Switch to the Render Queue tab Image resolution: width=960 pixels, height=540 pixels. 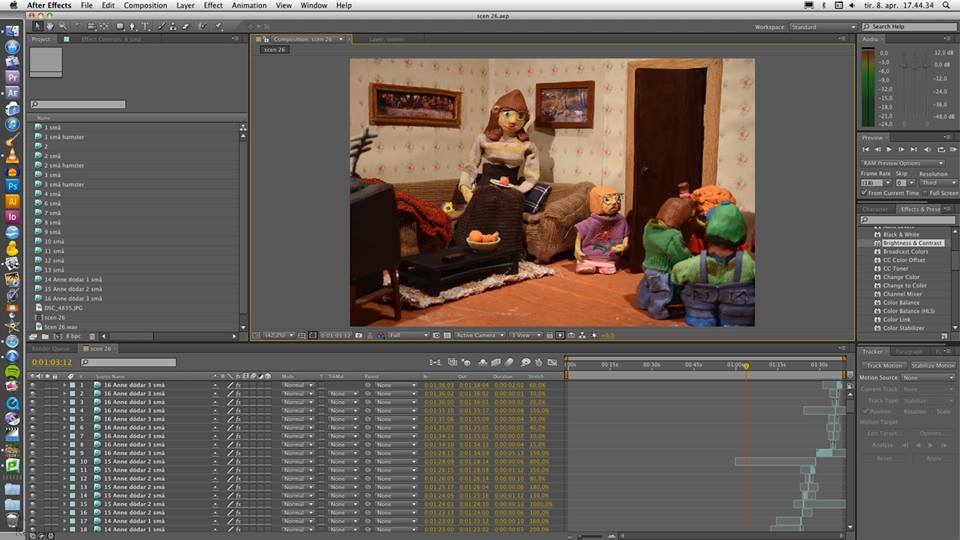[51, 348]
